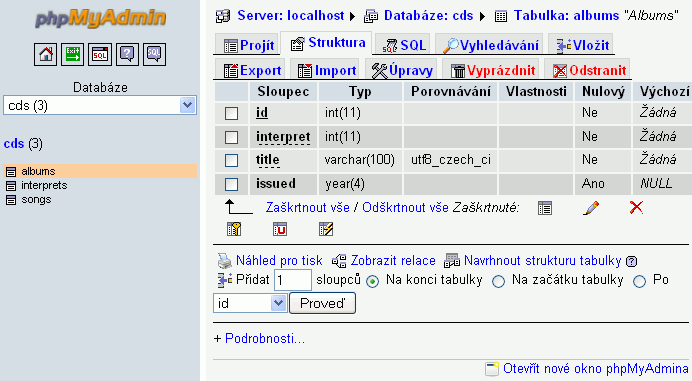The image size is (692, 381).
Task: Select the songs table in sidebar
Action: coord(36,200)
